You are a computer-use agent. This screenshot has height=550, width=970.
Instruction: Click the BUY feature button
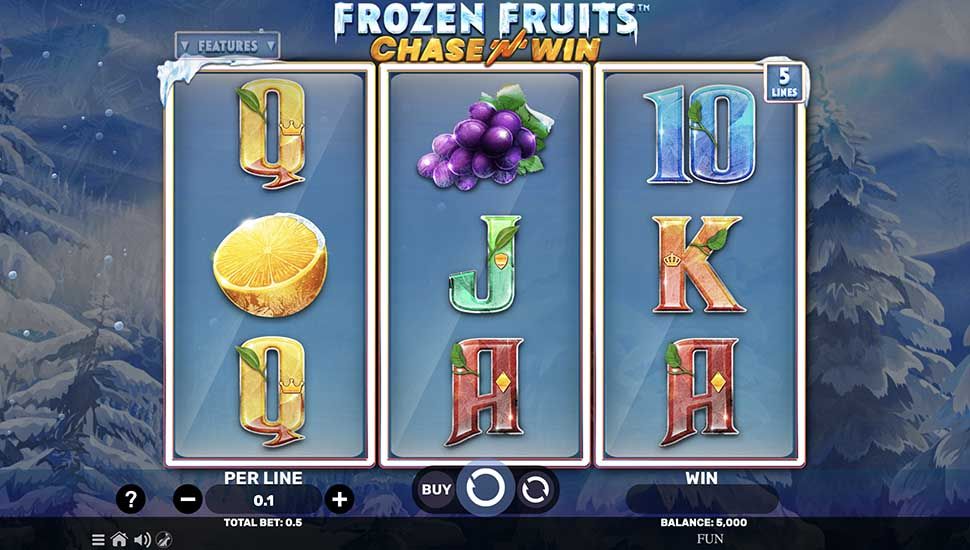point(436,489)
